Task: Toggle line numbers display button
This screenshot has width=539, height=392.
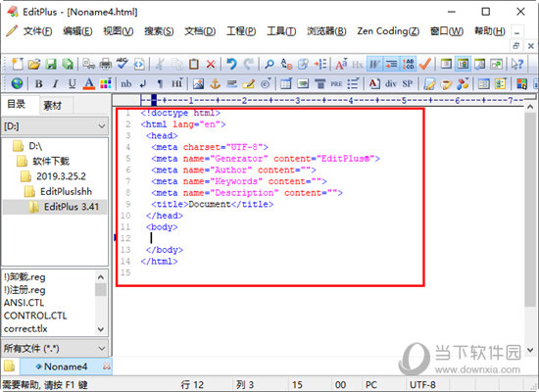Action: click(x=409, y=64)
